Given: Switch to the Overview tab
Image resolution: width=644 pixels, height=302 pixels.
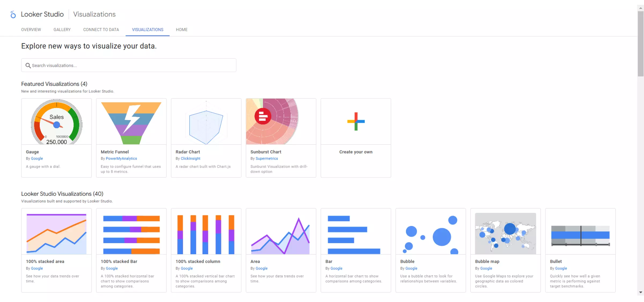Looking at the screenshot, I should 31,30.
